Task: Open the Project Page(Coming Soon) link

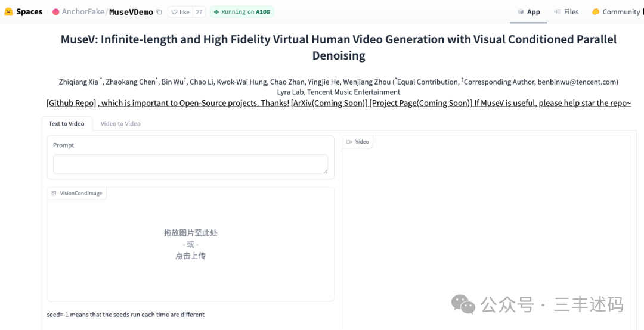Action: coord(420,103)
